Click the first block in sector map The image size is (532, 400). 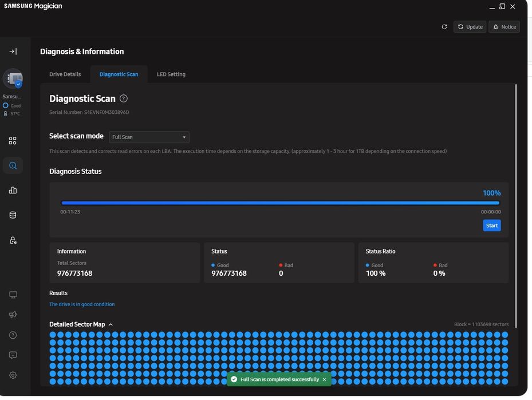(x=53, y=335)
